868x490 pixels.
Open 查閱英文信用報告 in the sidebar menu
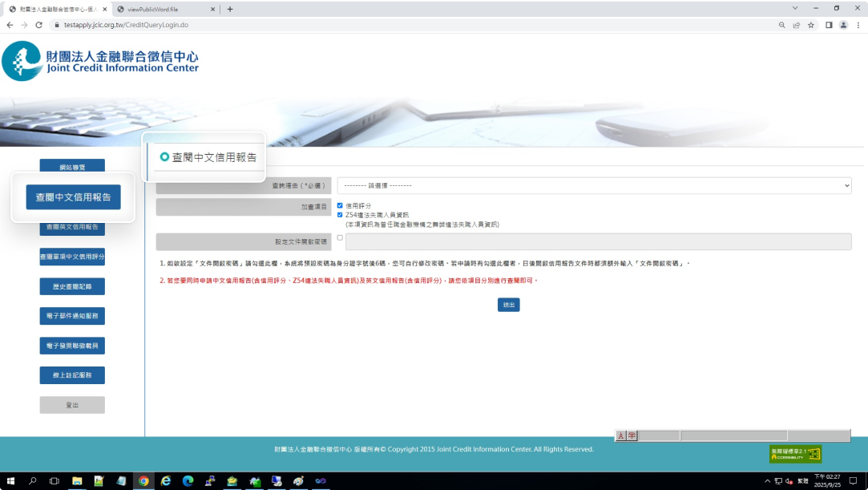coord(72,227)
